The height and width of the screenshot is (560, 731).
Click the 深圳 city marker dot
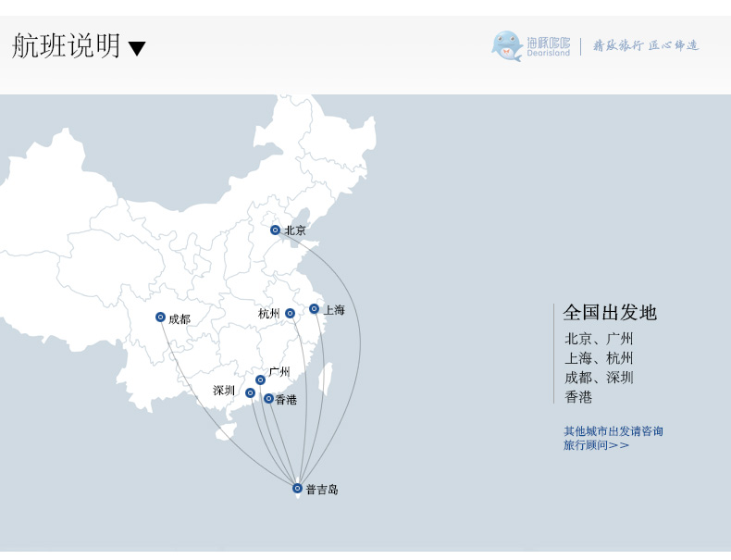(x=251, y=393)
